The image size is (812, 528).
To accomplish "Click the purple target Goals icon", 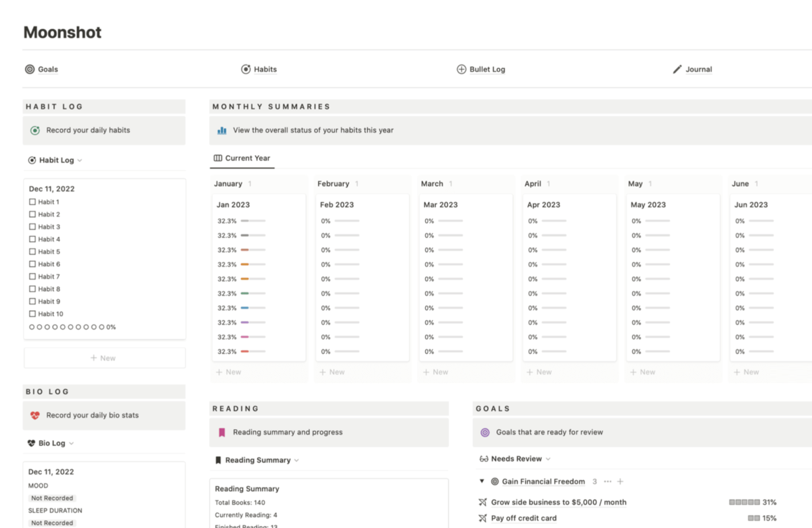I will (x=484, y=432).
